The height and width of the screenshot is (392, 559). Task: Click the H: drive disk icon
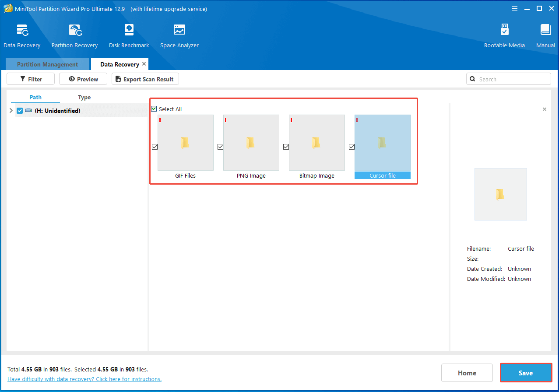[28, 111]
